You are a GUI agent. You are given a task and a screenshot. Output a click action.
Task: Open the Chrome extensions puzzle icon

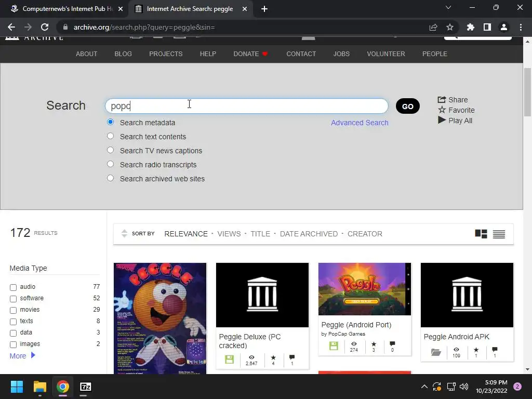click(471, 27)
